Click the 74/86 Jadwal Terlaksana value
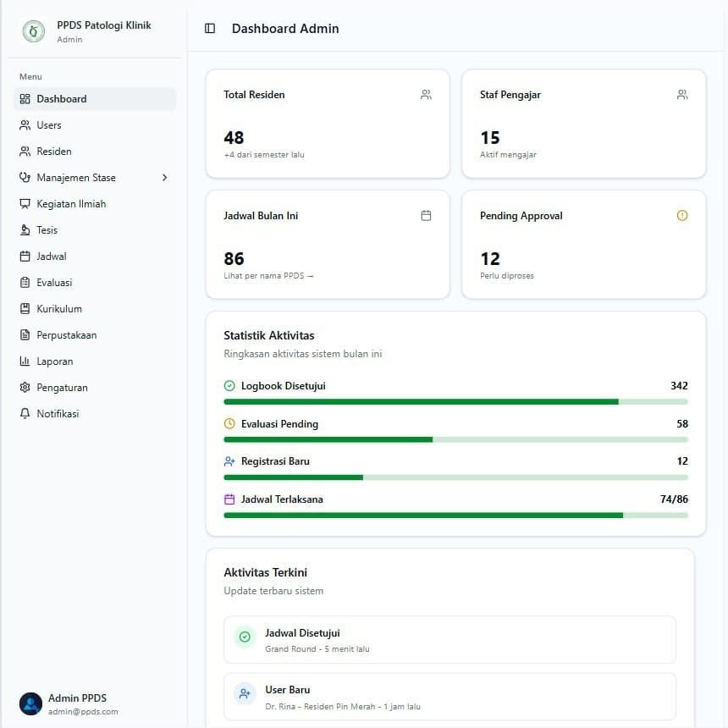The width and height of the screenshot is (728, 728). click(x=674, y=499)
